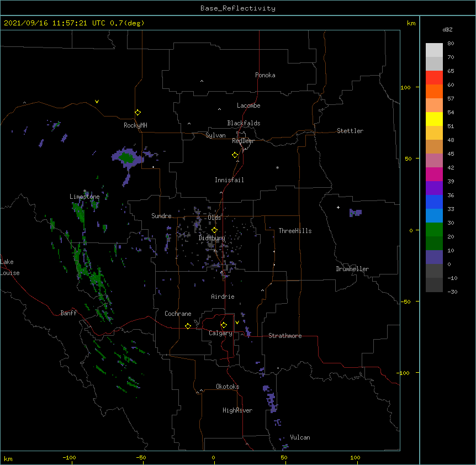Screen dimensions: 476x465
Task: Click the Stettler city label
Action: coord(350,131)
